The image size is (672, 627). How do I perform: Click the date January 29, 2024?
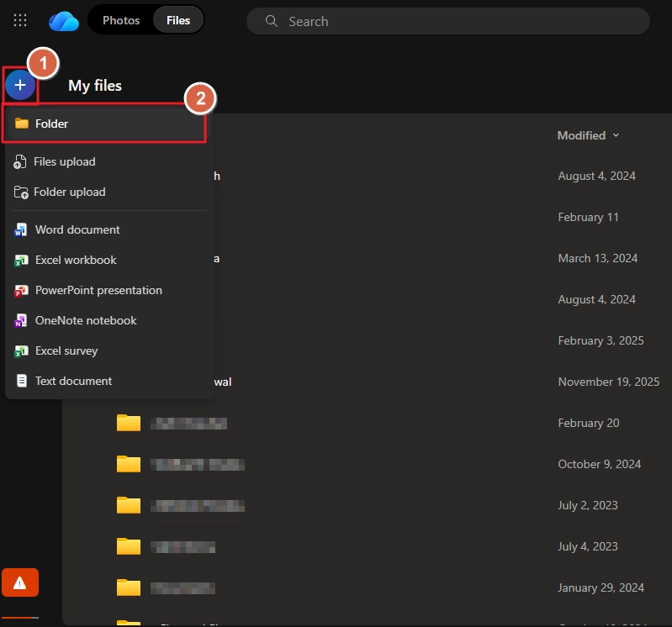pyautogui.click(x=601, y=587)
